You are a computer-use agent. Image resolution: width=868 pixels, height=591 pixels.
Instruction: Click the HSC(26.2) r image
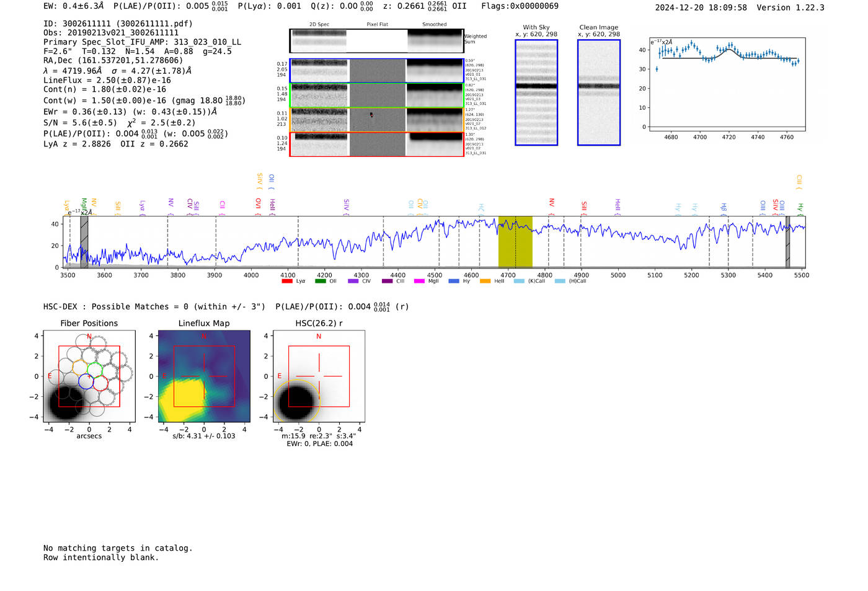(x=319, y=376)
